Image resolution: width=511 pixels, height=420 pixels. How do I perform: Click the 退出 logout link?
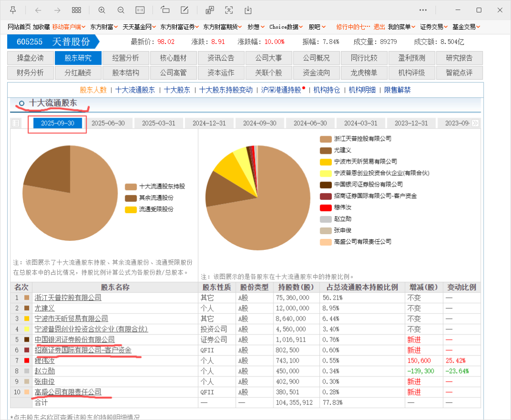coord(379,27)
